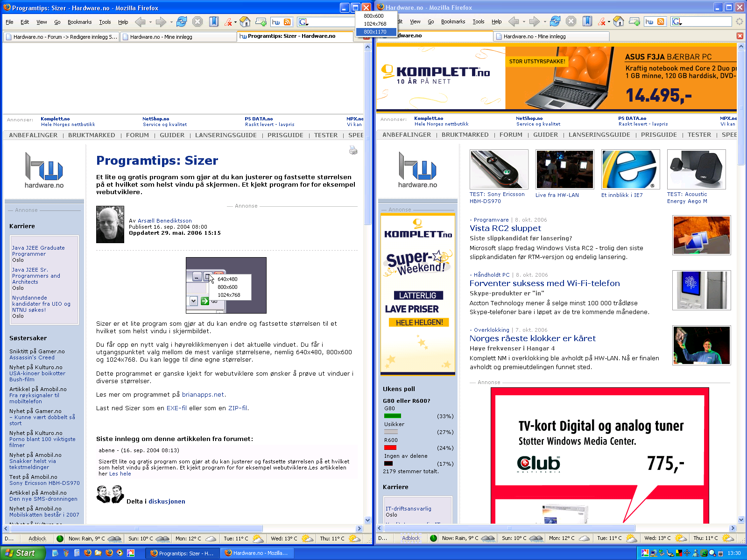Click the add-tab icon in the Programtips Sizer toolbar
The image size is (747, 560).
(261, 21)
